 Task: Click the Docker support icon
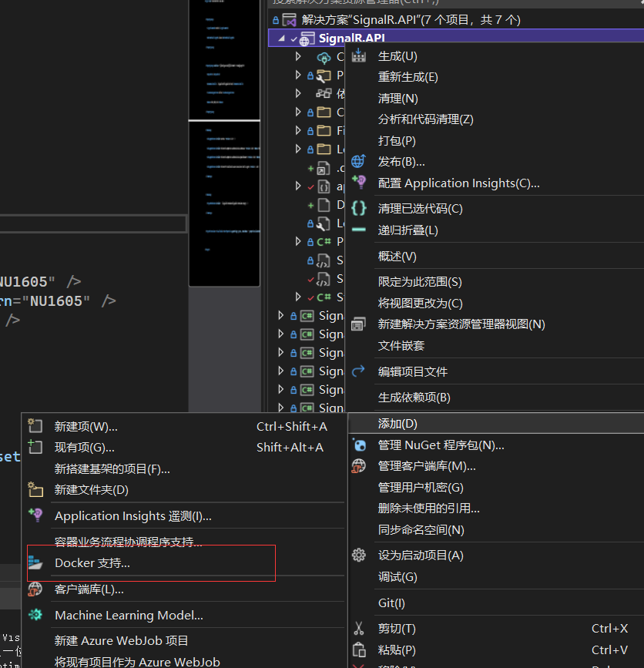[35, 563]
